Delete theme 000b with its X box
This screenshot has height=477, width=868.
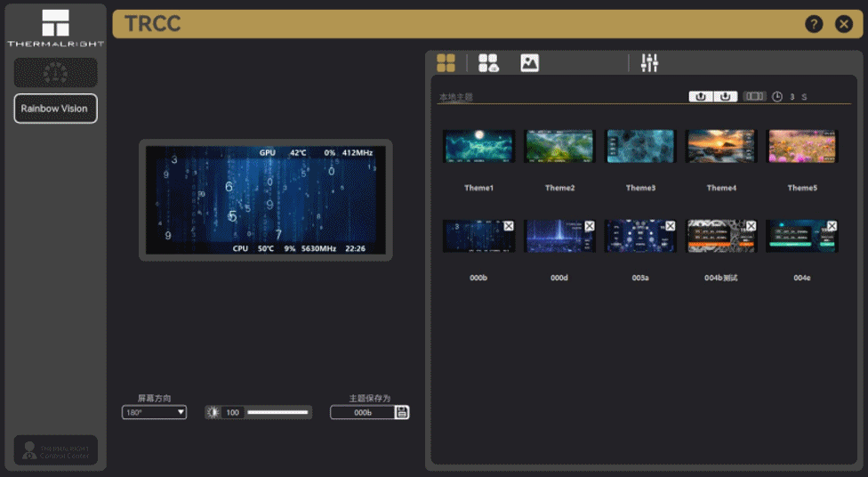click(509, 226)
